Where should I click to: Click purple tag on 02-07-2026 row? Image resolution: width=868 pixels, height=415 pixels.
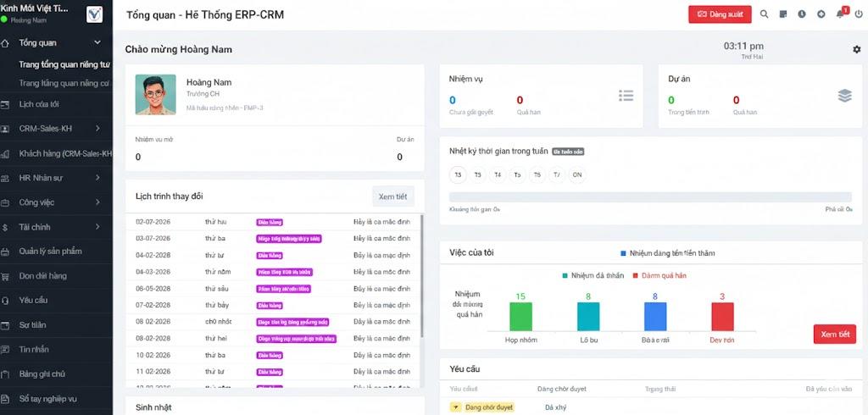pos(270,222)
